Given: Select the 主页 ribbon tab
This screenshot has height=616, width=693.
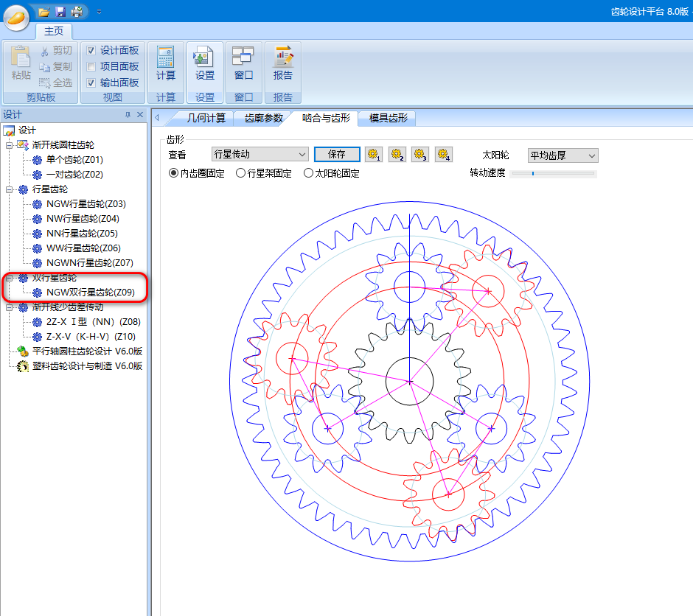Looking at the screenshot, I should [54, 31].
